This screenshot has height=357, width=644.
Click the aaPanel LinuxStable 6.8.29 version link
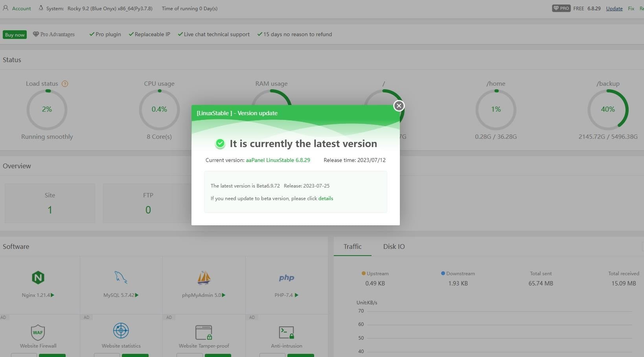click(x=278, y=160)
